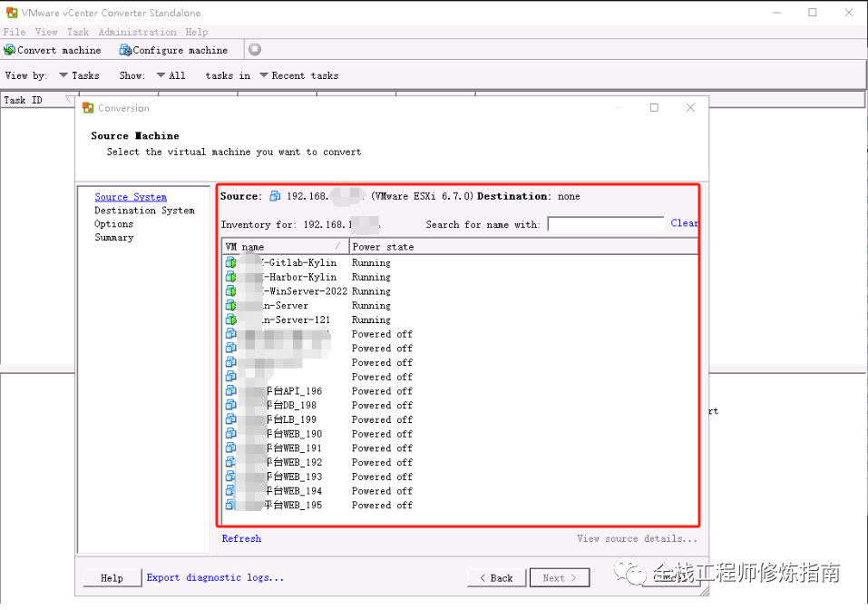868x610 pixels.
Task: Click the Conversion dialog title icon
Action: [x=88, y=108]
